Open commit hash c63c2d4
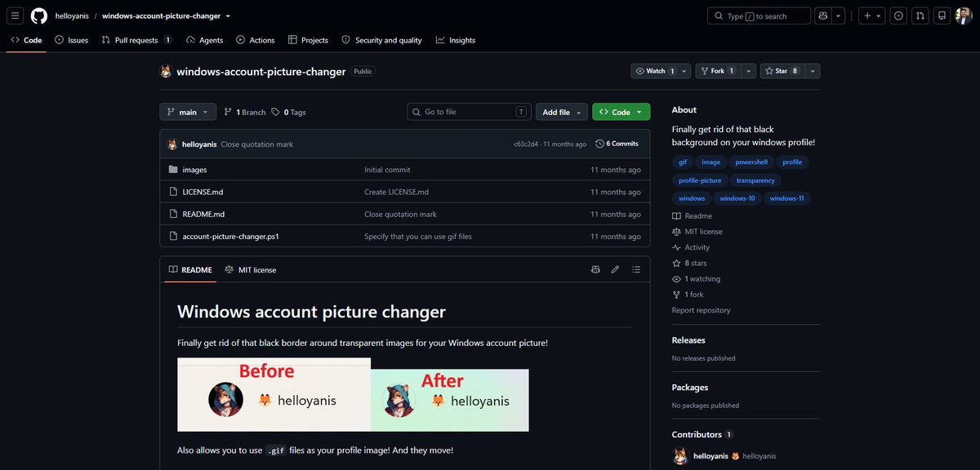This screenshot has width=980, height=470. coord(527,144)
